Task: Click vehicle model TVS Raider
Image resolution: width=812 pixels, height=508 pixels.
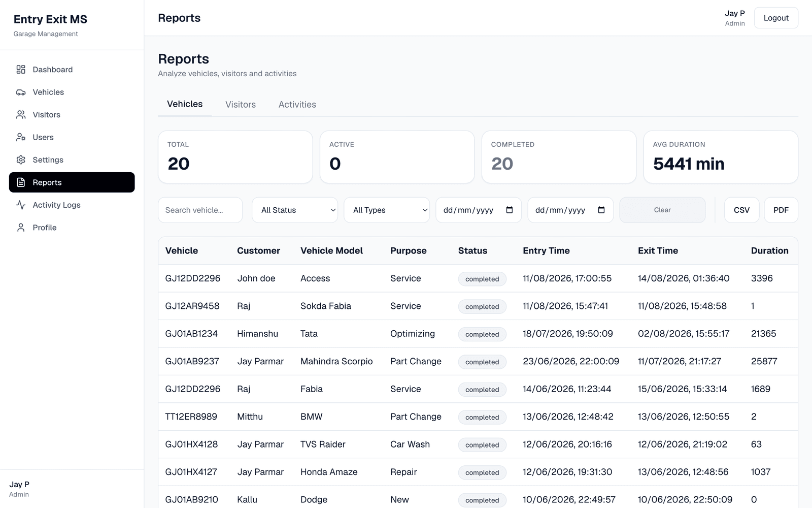Action: click(x=323, y=444)
